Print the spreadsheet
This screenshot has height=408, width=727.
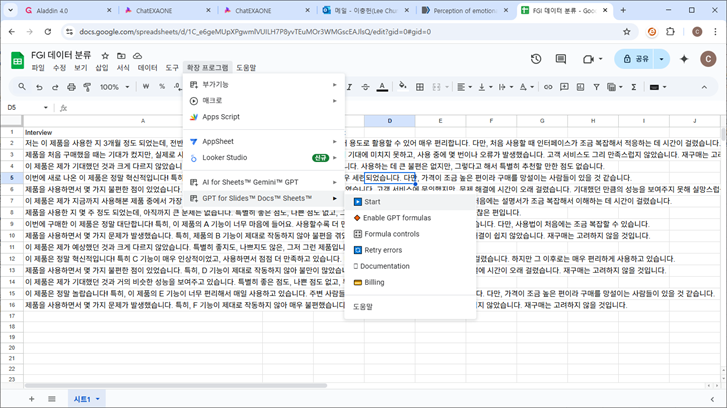71,87
